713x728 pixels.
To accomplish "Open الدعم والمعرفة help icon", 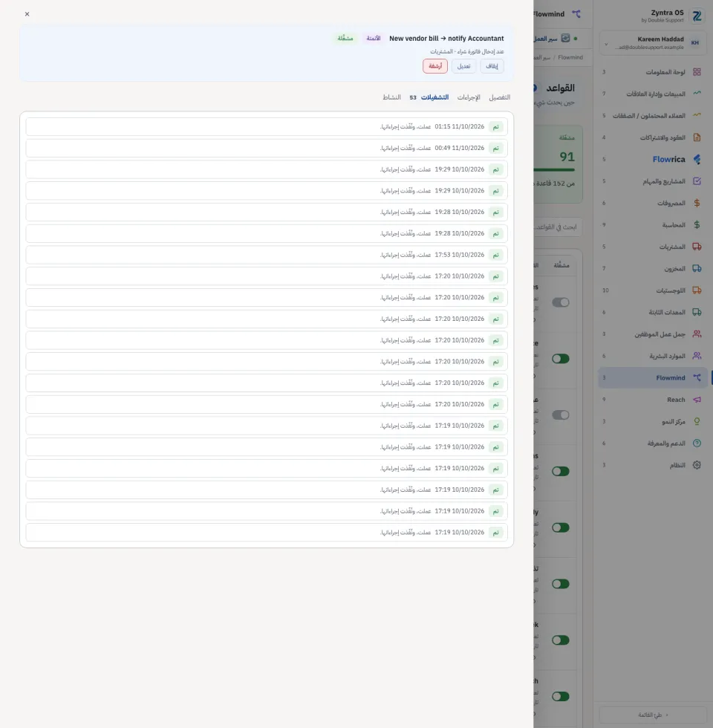I will [697, 443].
